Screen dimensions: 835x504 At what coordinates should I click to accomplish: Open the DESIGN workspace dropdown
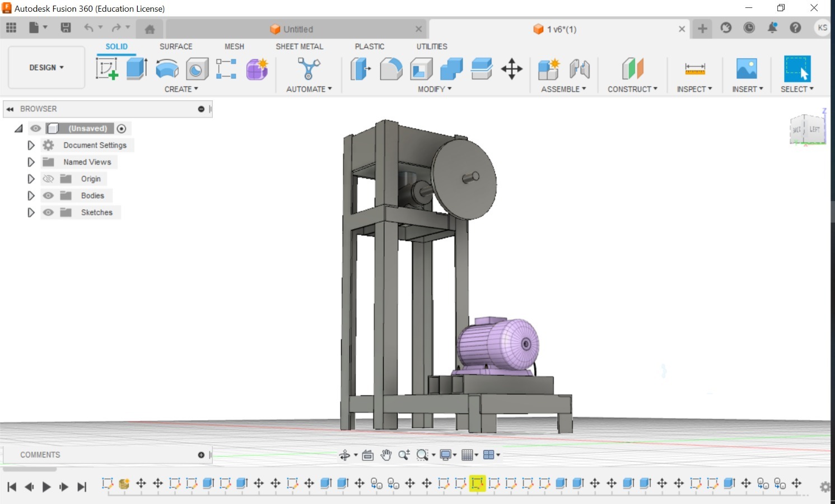pos(46,67)
